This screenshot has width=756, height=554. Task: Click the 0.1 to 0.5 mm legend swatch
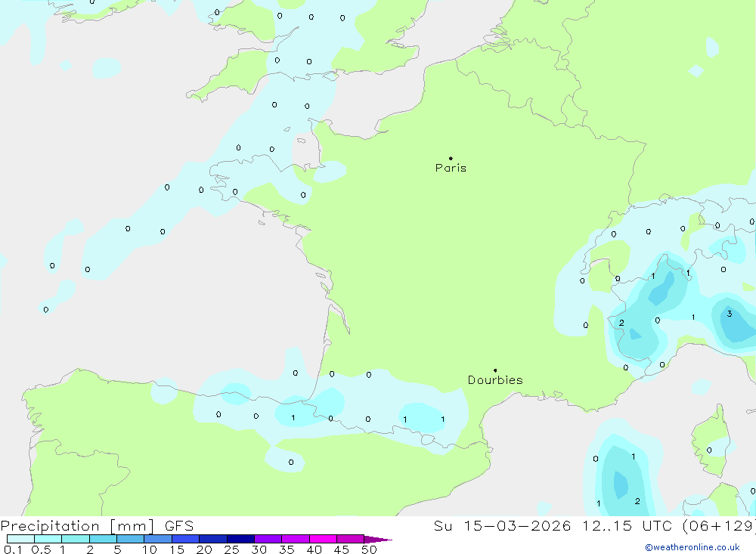20,539
